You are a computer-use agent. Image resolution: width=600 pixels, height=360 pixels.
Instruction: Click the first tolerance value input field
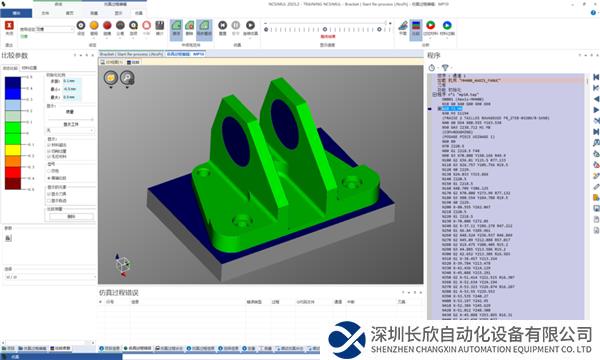click(72, 81)
